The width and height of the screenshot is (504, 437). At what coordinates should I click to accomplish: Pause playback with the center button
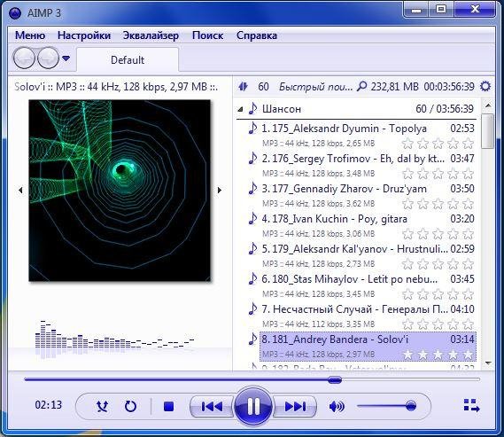(x=253, y=406)
